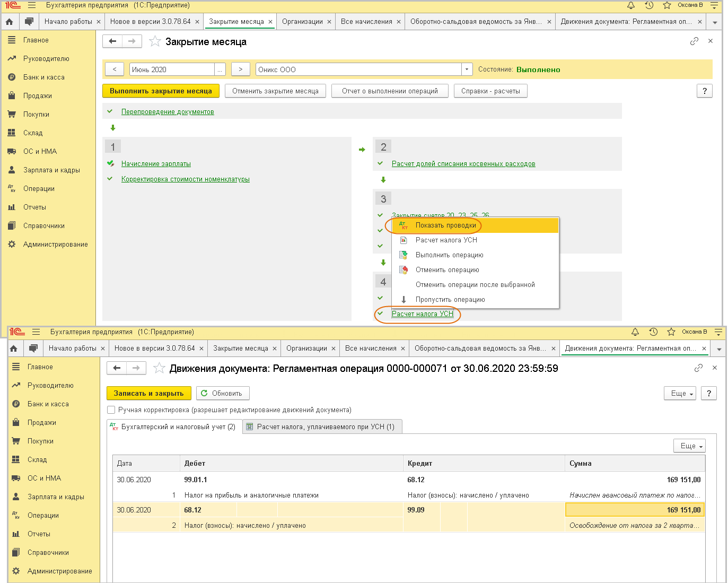Image resolution: width=728 pixels, height=583 pixels.
Task: Copy link icon on Движения документа form
Action: (x=698, y=368)
